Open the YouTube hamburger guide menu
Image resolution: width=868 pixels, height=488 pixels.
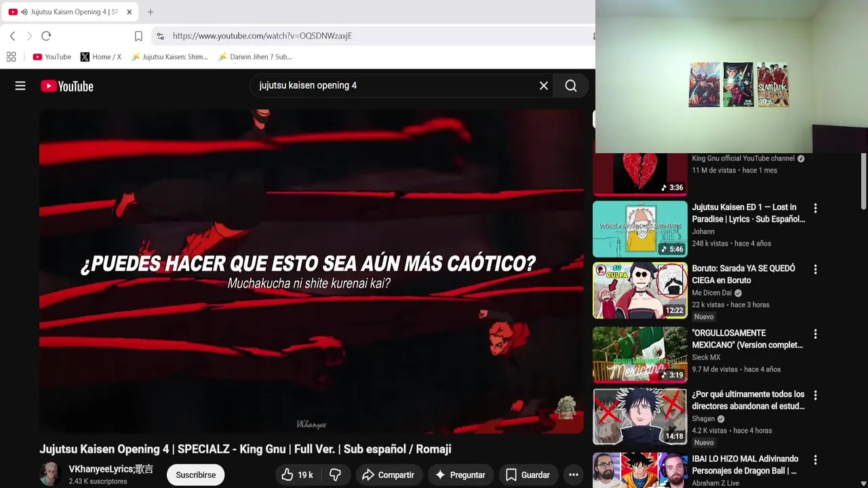(20, 86)
